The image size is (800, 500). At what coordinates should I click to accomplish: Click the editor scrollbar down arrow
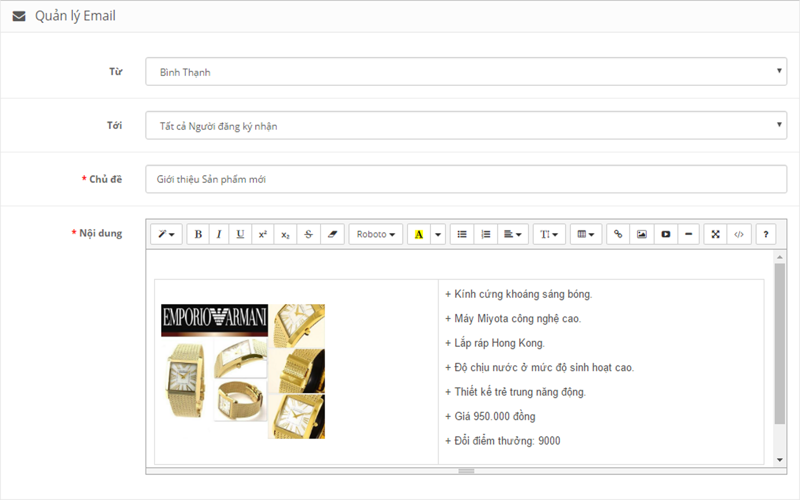tap(779, 460)
